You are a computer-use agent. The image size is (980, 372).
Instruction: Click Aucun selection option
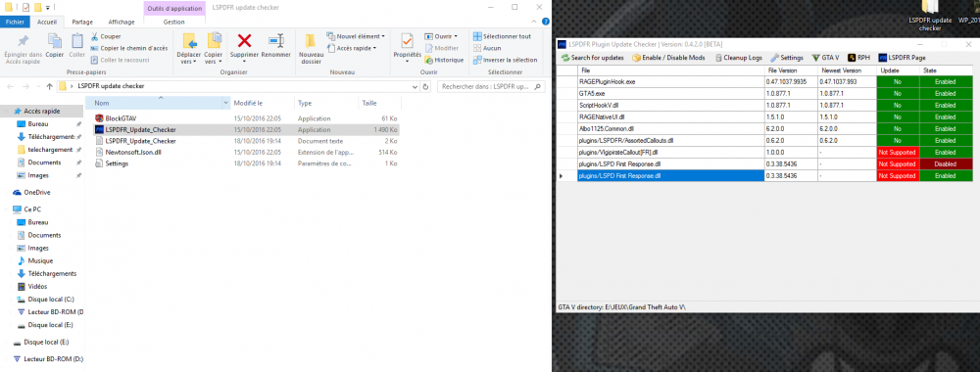click(x=487, y=48)
